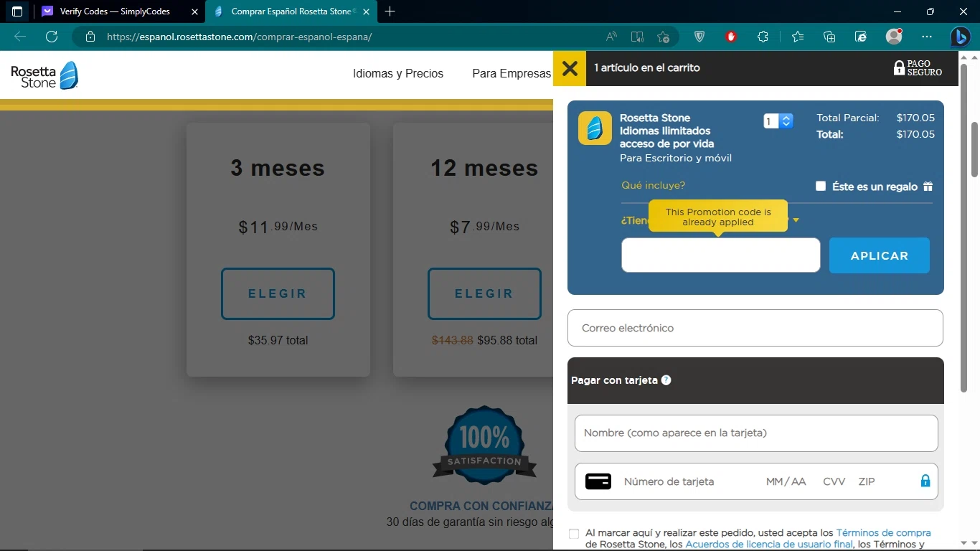Screen dimensions: 980x551
Task: Click the shield extension icon
Action: pos(699,37)
